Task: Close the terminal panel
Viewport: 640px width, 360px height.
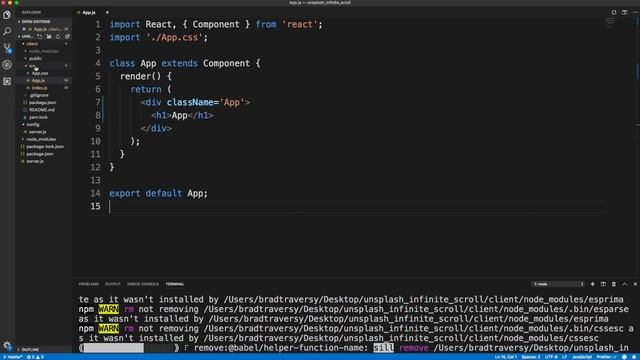Action: point(635,284)
